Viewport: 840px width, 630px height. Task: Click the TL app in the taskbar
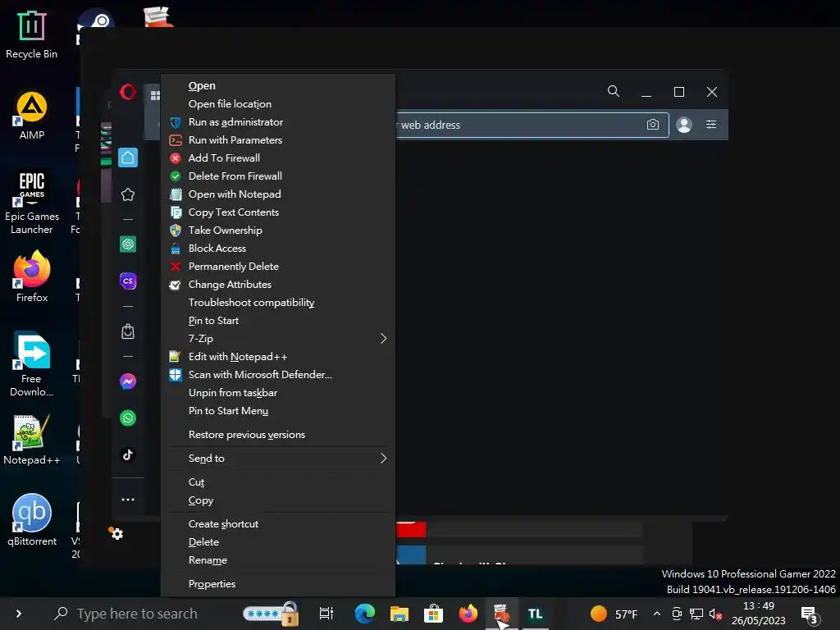[x=535, y=614]
